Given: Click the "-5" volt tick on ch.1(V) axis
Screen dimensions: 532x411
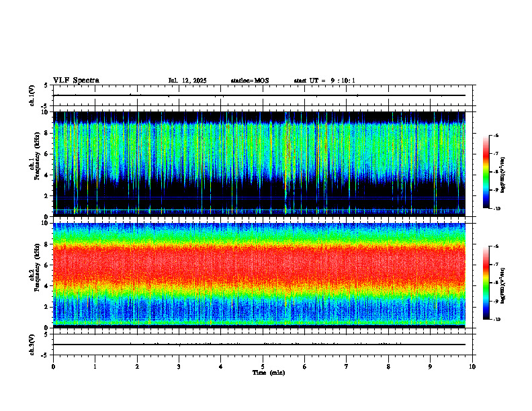Looking at the screenshot, I should pos(45,106).
